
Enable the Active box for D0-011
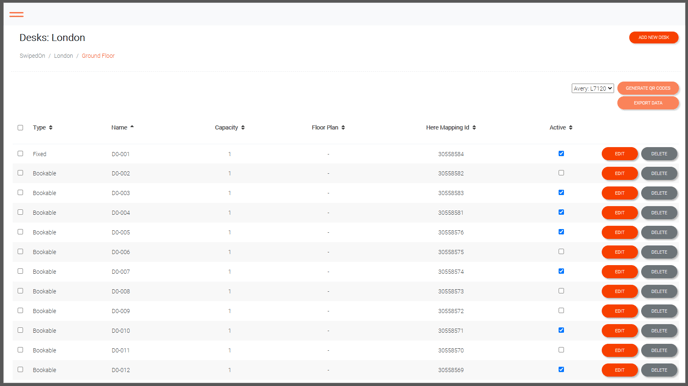561,350
